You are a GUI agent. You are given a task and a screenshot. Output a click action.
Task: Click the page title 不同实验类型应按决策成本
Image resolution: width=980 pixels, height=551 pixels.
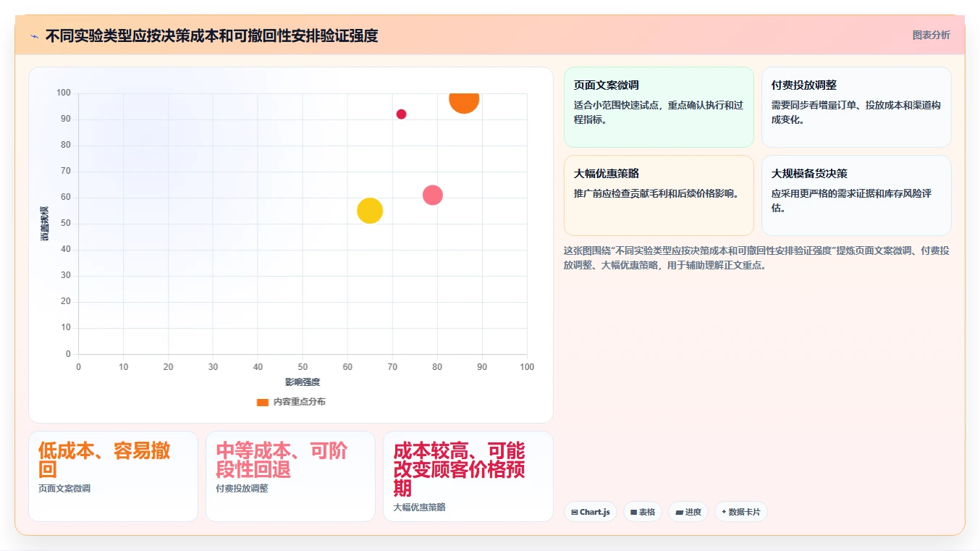[211, 35]
